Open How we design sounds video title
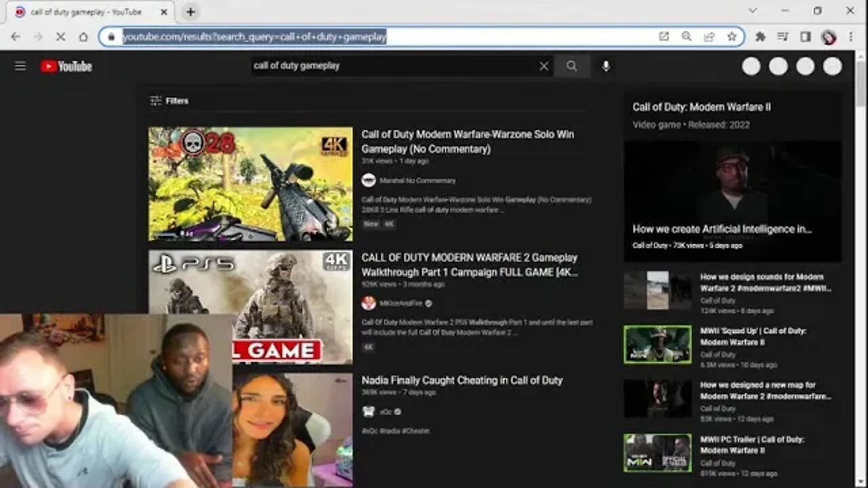Screen dimensions: 868x488 (766, 283)
